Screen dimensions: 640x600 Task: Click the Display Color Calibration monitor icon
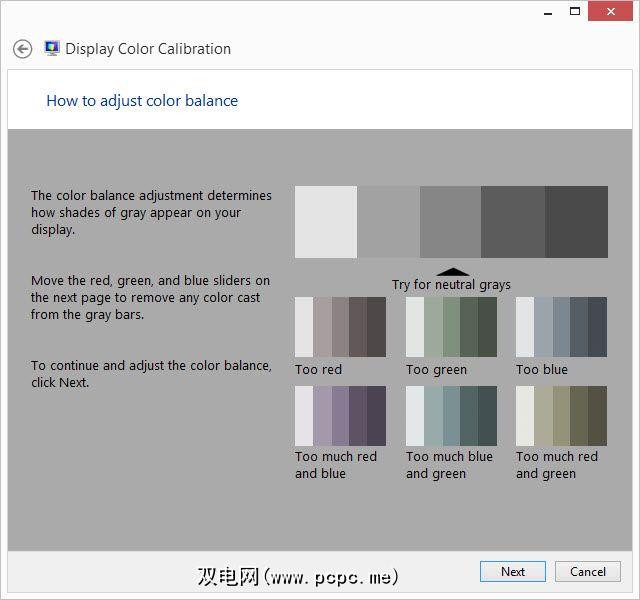pos(52,48)
